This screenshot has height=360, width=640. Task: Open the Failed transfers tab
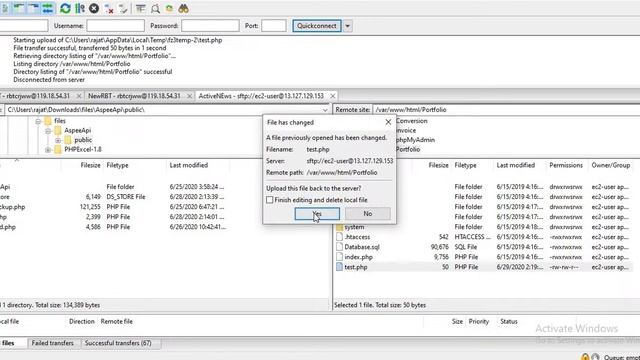[53, 343]
